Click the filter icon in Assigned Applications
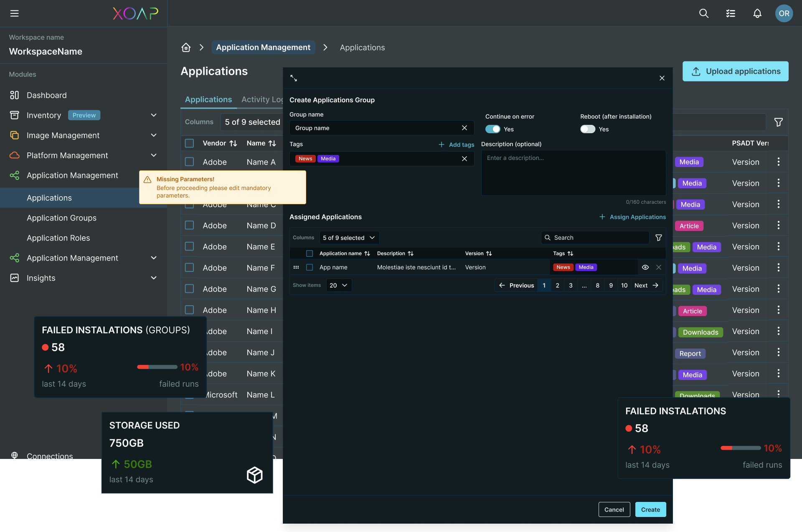 [x=659, y=238]
